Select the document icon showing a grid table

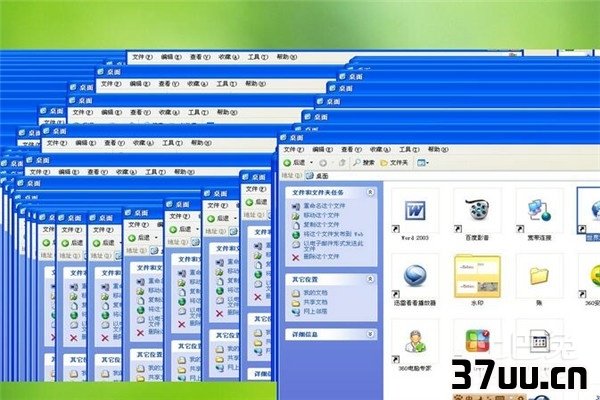click(539, 341)
